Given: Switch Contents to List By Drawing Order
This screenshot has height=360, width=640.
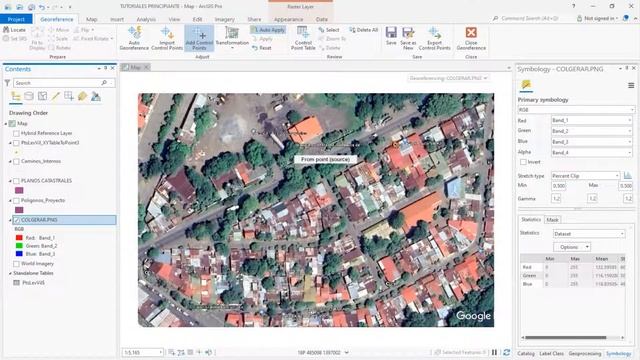Looking at the screenshot, I should click(16, 96).
